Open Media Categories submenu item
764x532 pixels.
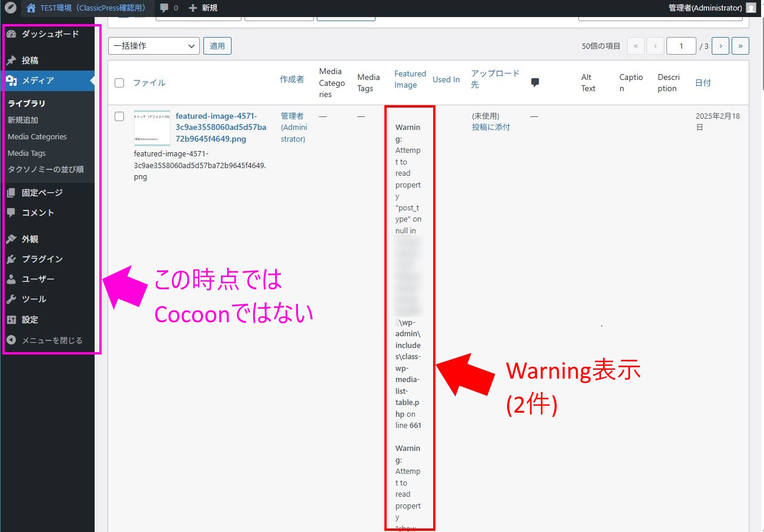pyautogui.click(x=37, y=136)
